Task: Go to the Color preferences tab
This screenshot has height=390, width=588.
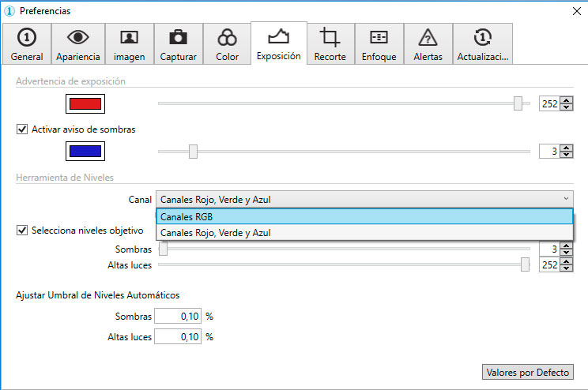Action: click(x=227, y=45)
